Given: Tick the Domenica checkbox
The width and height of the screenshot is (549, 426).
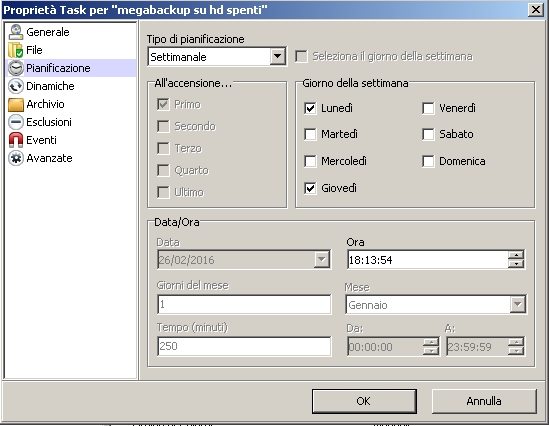Looking at the screenshot, I should coord(428,161).
